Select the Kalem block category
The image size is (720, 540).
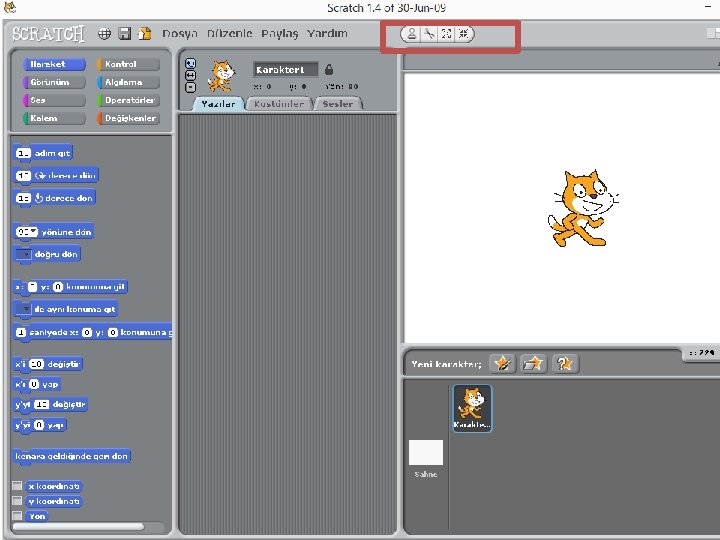tap(54, 118)
